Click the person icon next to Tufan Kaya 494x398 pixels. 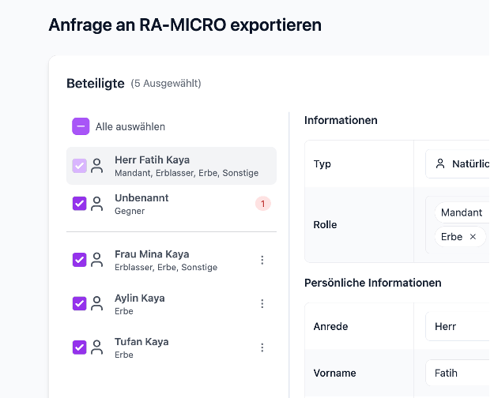tap(97, 347)
